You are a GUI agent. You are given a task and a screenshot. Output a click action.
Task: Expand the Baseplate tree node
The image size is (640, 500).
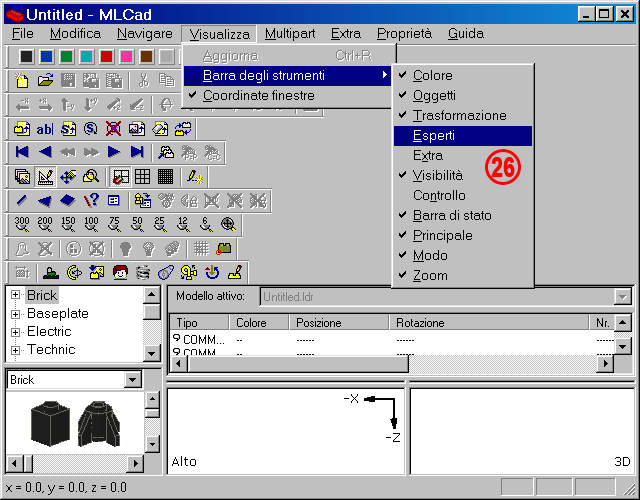coord(16,314)
